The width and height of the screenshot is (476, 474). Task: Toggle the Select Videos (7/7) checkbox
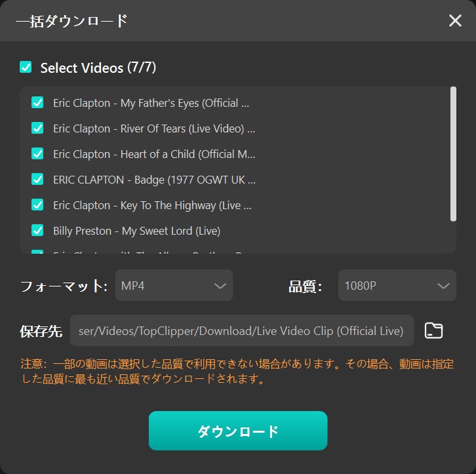tap(26, 67)
